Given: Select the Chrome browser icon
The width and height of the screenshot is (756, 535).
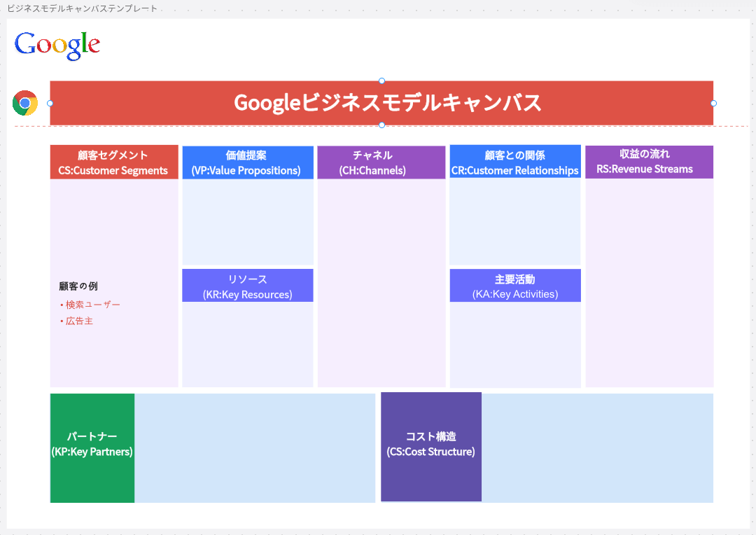Looking at the screenshot, I should [25, 103].
